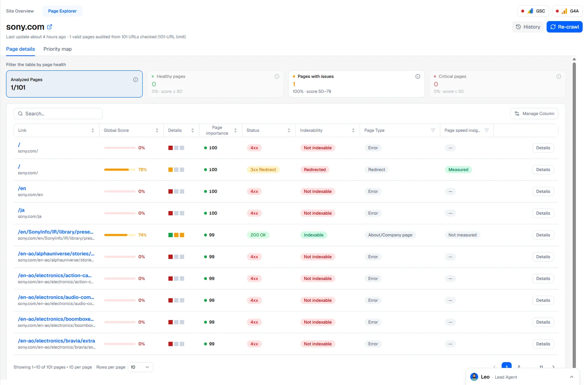This screenshot has width=588, height=385.
Task: Click the About/Company page type tag
Action: tap(390, 235)
